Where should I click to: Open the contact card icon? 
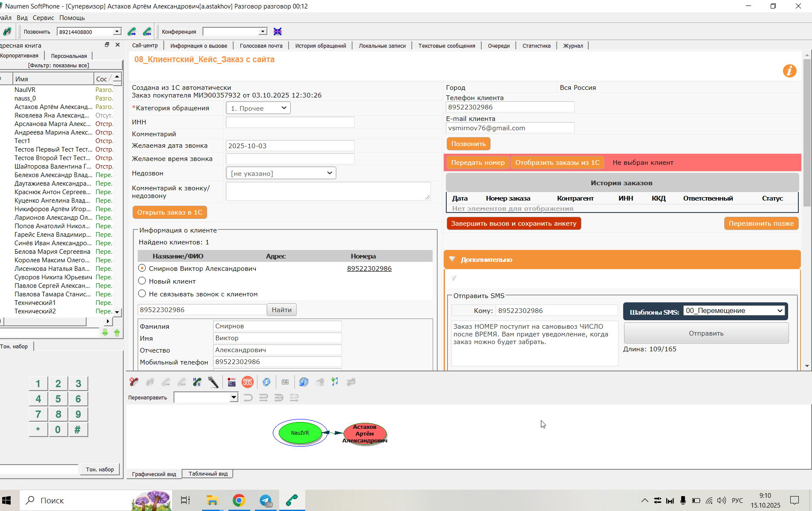pos(285,382)
